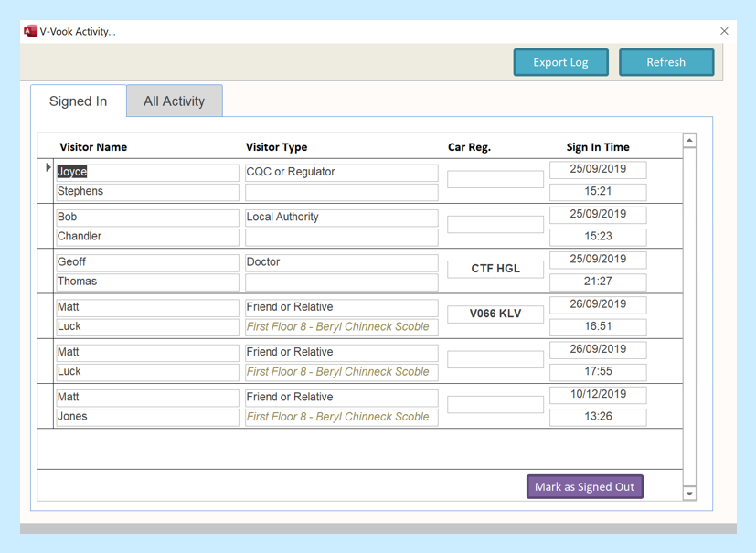Click the Car Reg. column header

[x=469, y=147]
